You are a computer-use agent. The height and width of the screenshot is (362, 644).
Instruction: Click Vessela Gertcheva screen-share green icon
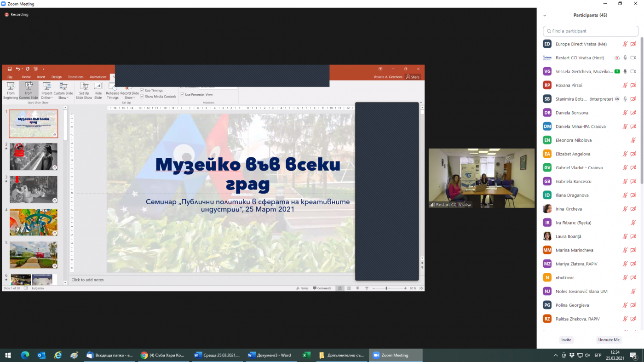click(617, 71)
